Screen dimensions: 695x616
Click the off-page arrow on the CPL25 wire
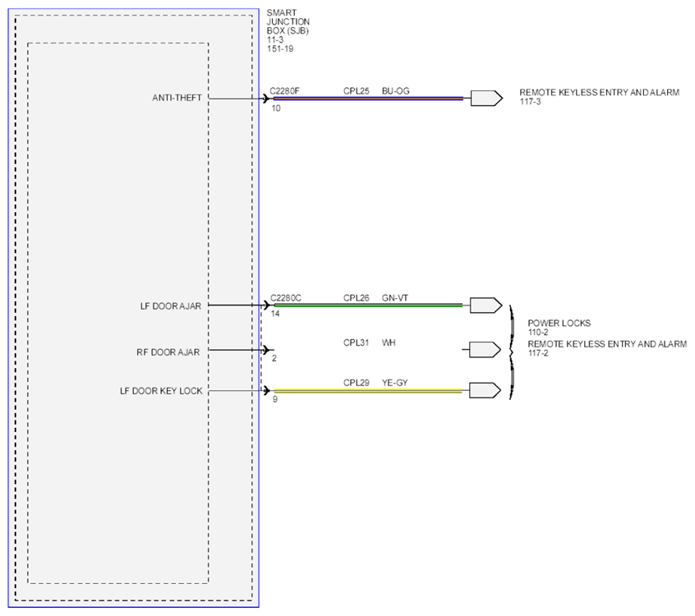pos(486,99)
